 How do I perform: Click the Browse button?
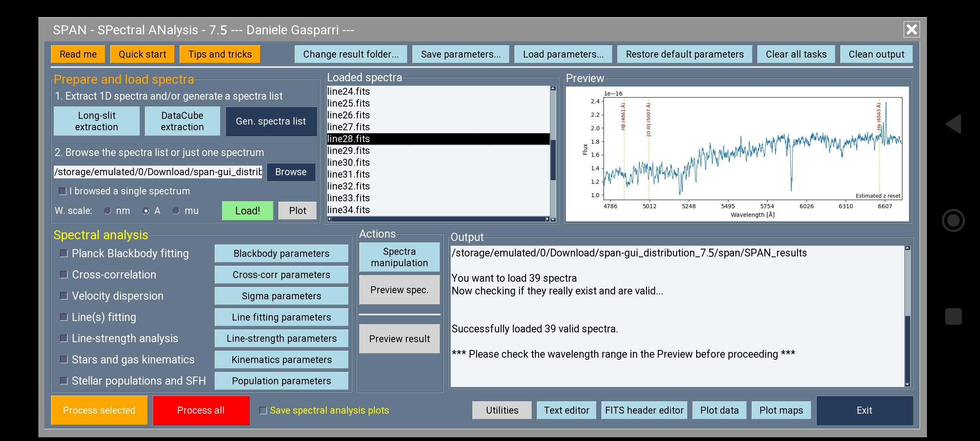pos(291,172)
